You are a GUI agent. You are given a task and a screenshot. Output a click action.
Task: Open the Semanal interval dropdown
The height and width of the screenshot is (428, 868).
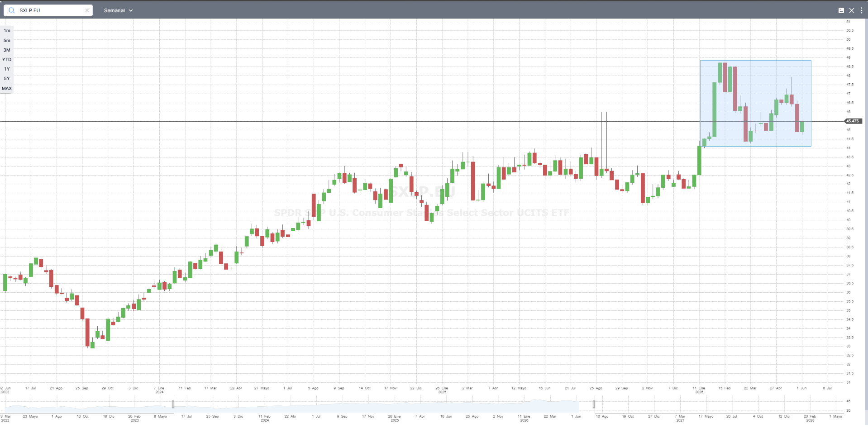pos(118,10)
